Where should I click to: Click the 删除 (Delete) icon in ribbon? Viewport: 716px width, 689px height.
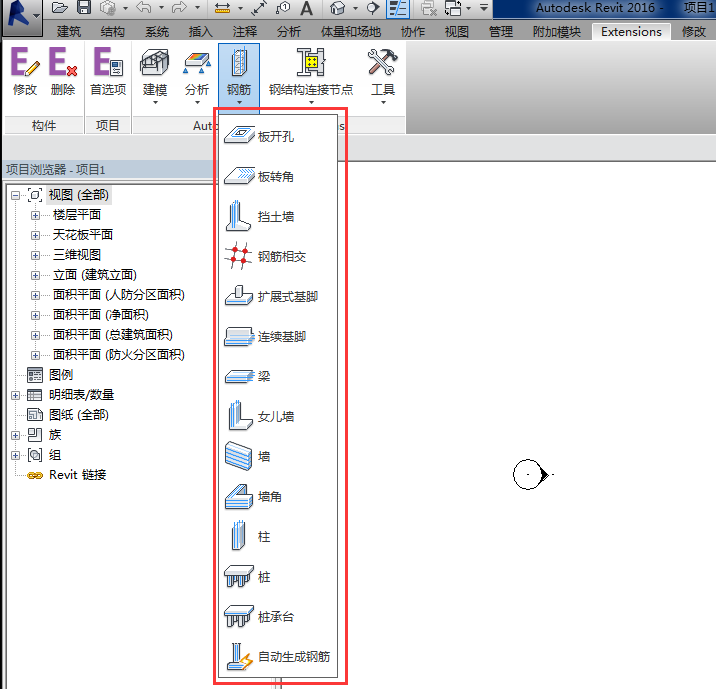tap(63, 72)
